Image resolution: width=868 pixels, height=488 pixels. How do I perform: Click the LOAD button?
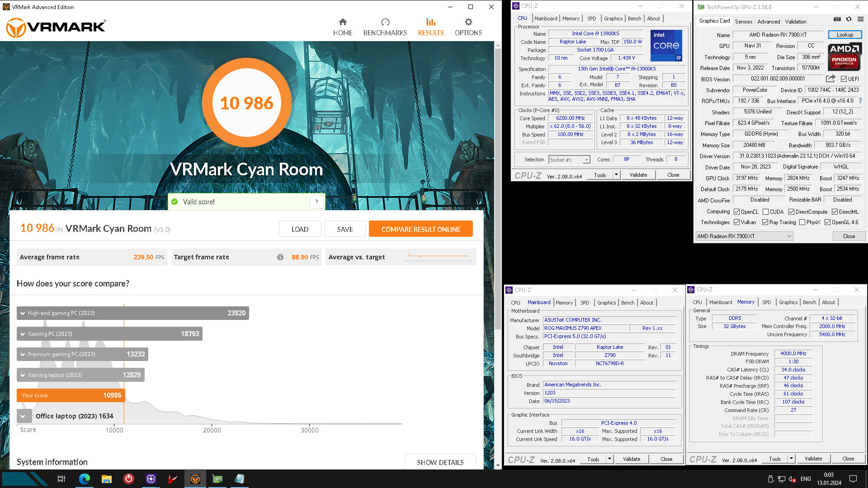point(300,229)
